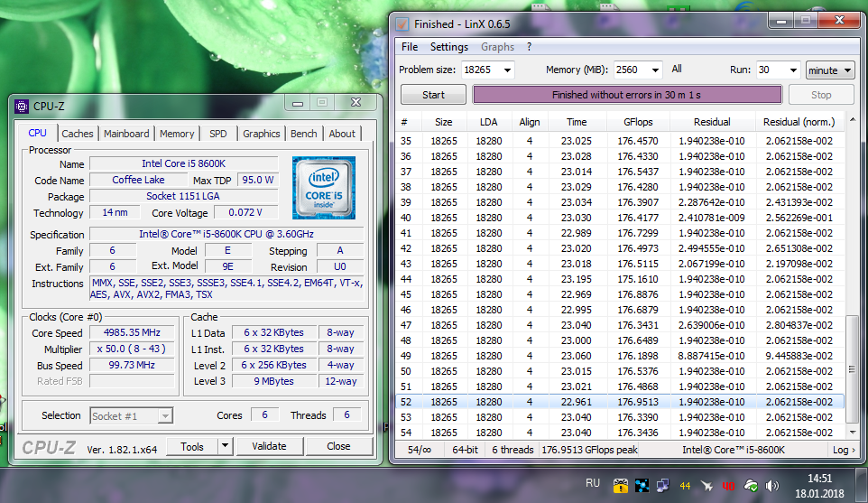Open the network computers tray icon
Viewport: 868px width, 503px height.
663,486
